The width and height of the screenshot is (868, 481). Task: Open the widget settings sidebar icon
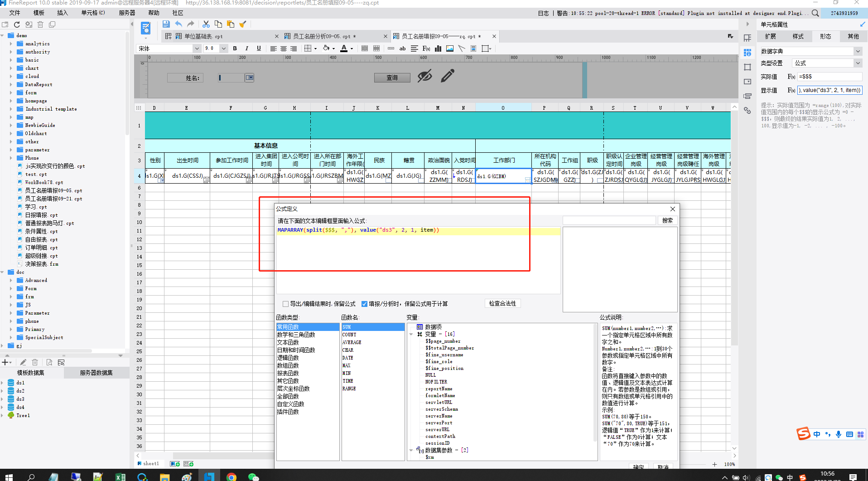pyautogui.click(x=747, y=82)
